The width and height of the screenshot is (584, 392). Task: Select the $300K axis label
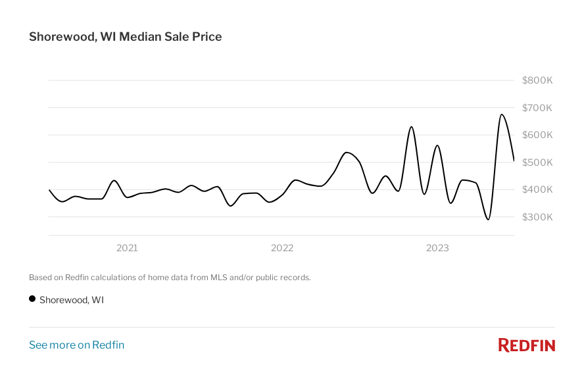537,217
